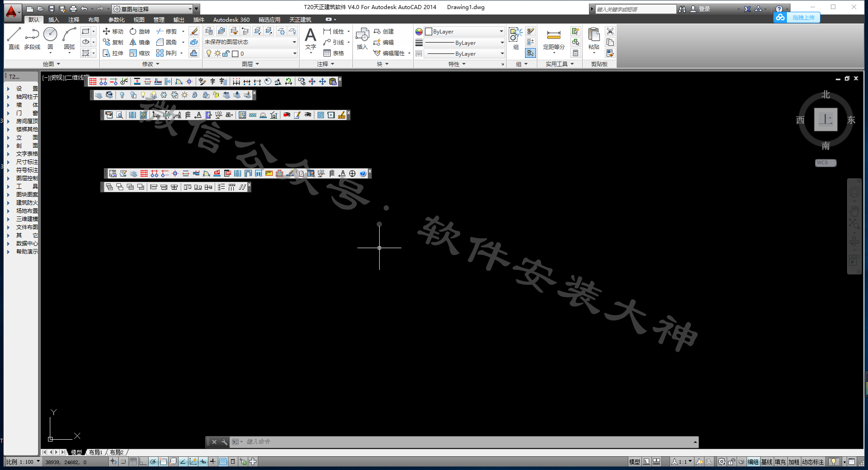
Task: Expand the 绘图 panel dropdown
Action: pos(51,64)
